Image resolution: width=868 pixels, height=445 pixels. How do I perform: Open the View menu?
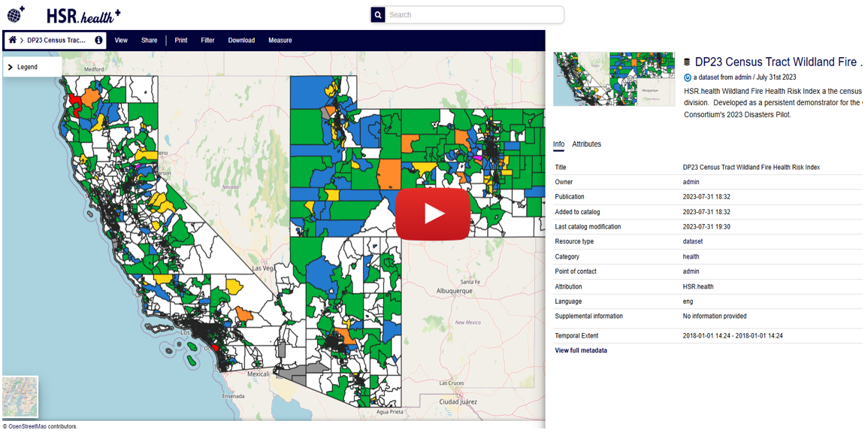[120, 41]
